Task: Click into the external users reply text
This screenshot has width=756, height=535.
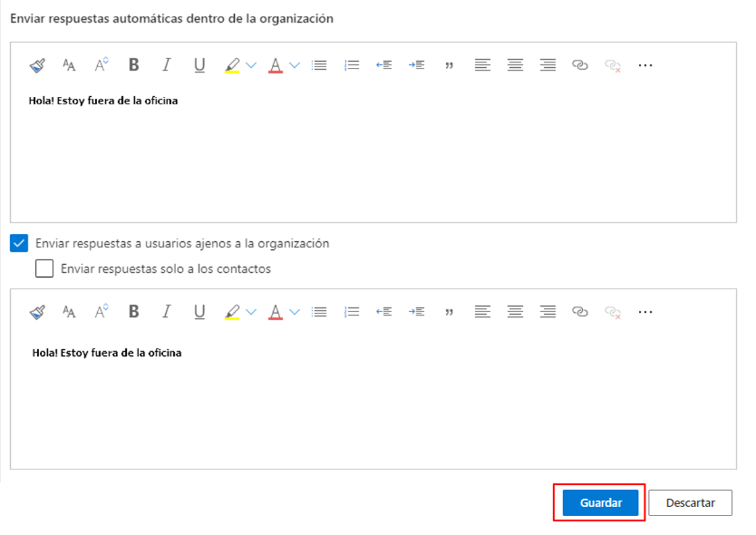Action: click(107, 353)
